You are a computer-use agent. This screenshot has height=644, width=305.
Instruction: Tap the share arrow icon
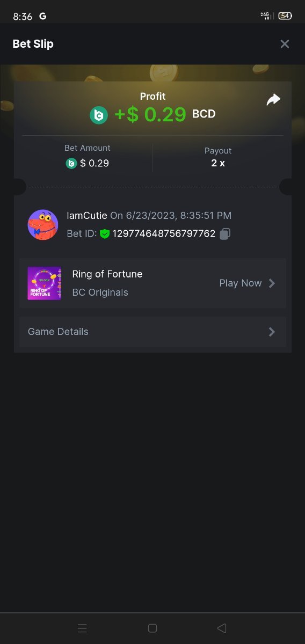[273, 100]
